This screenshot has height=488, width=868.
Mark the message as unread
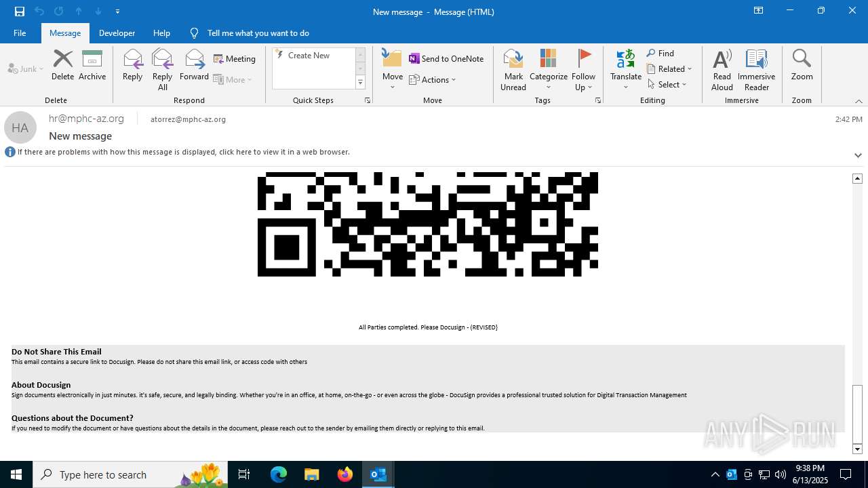click(x=513, y=69)
